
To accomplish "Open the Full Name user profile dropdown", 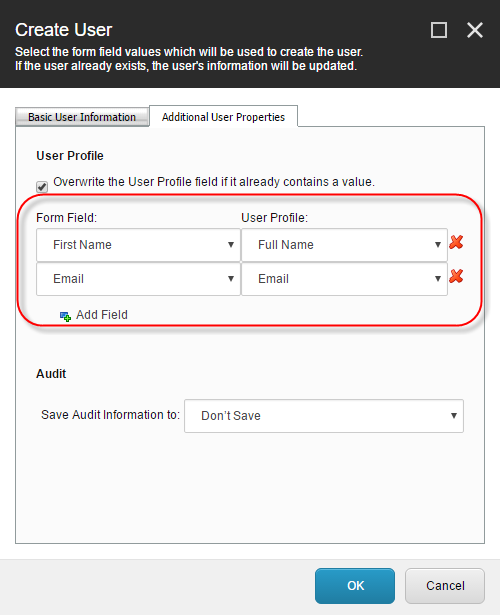I will click(x=344, y=245).
